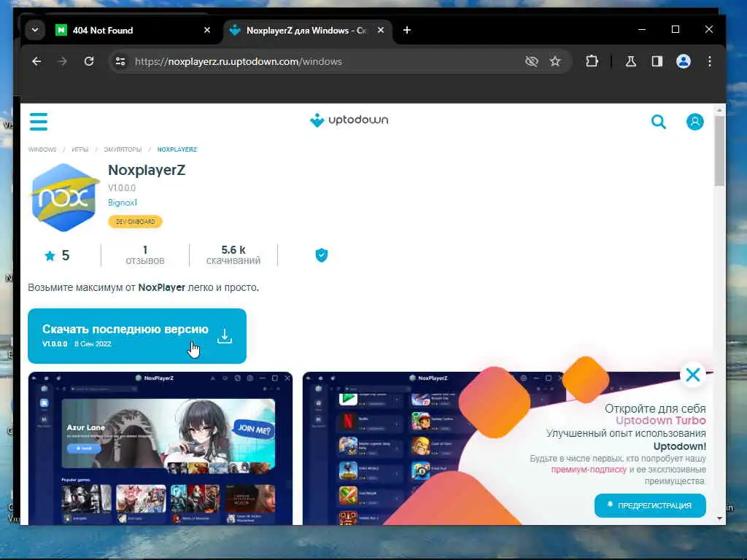
Task: Go to ЭМУЛЯТОРЫ breadcrumb
Action: (123, 149)
